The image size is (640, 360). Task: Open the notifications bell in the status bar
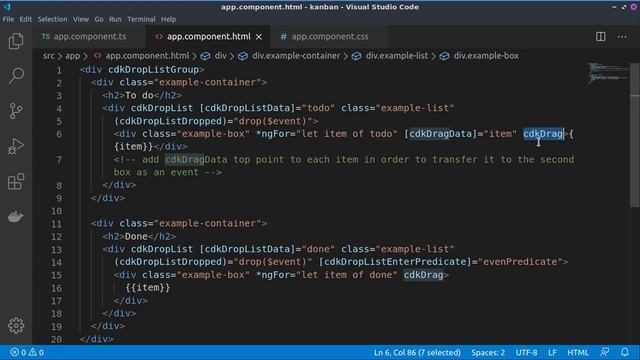tap(625, 352)
